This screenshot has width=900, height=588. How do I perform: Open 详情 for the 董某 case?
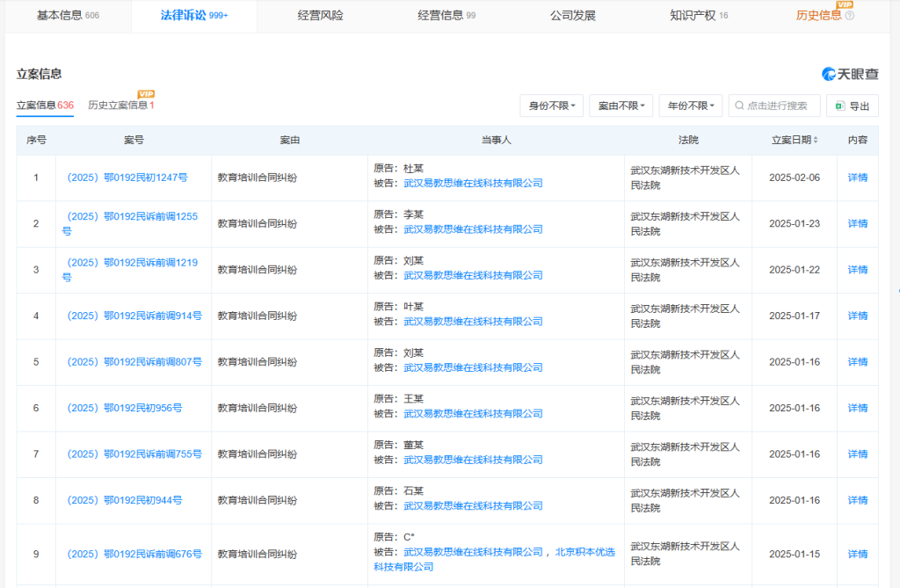click(858, 454)
